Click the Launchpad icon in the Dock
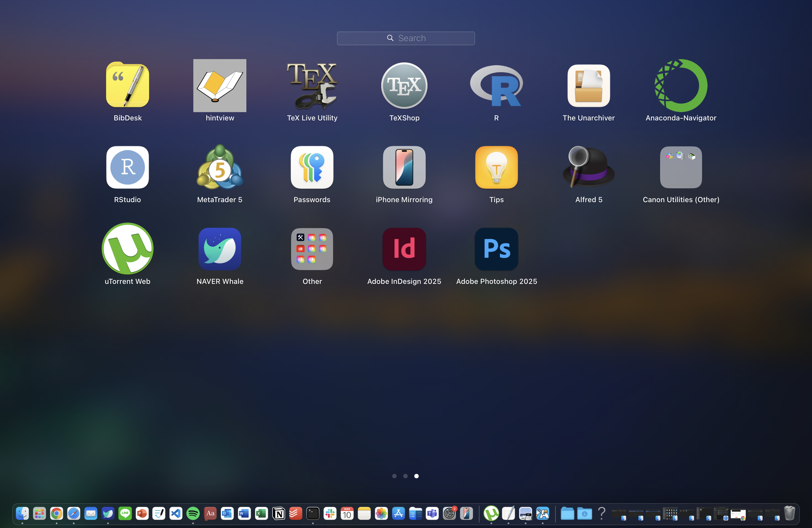 click(39, 513)
